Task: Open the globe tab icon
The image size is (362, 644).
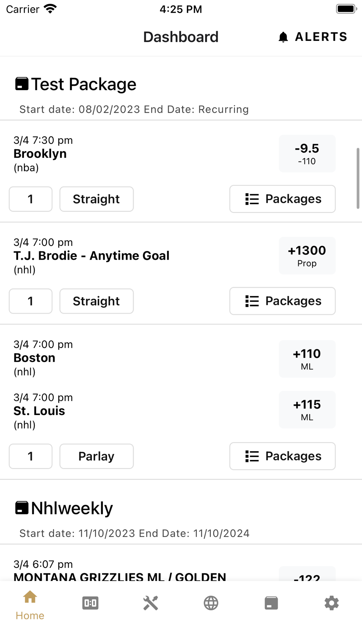Action: point(211,603)
